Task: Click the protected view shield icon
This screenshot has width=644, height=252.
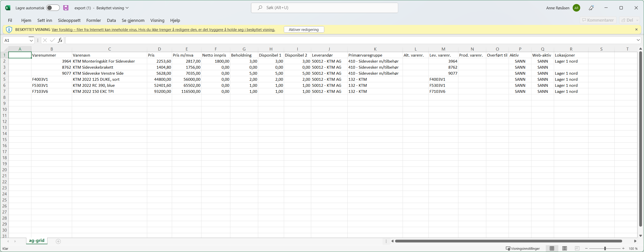Action: click(9, 29)
